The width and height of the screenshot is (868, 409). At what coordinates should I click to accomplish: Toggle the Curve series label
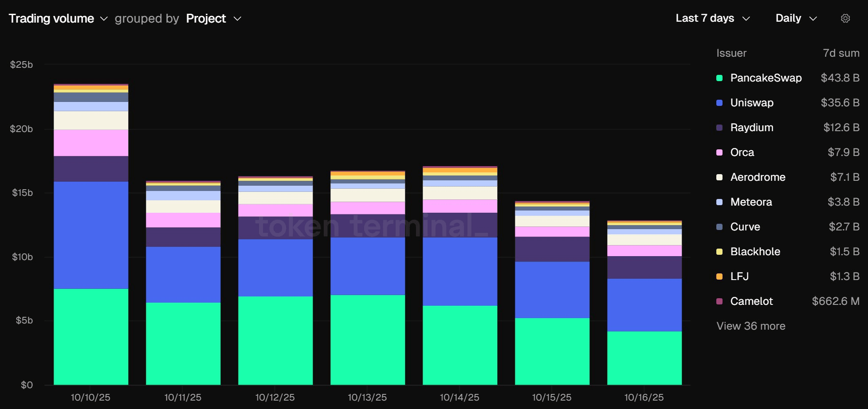745,227
